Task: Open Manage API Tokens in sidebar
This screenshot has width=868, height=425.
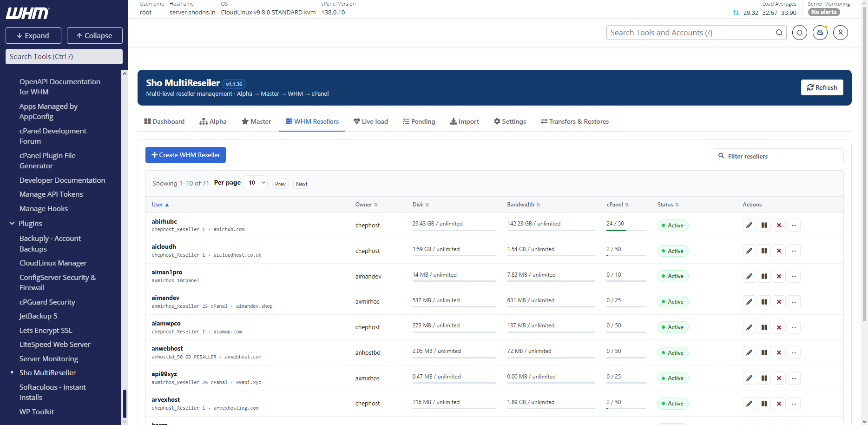Action: [51, 194]
